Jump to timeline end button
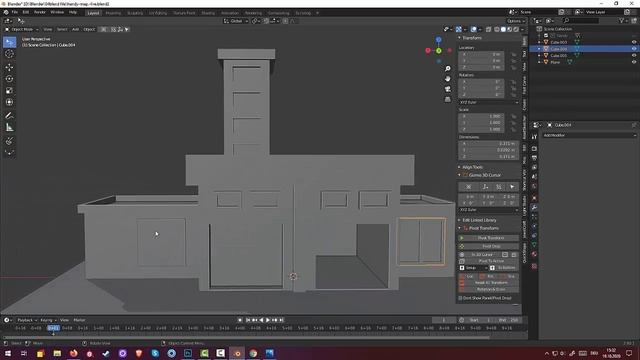Screen dimensions: 640x360 282,320
